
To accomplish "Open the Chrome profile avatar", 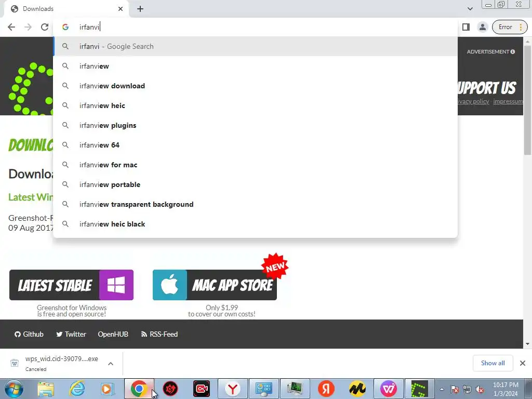I will pyautogui.click(x=482, y=27).
